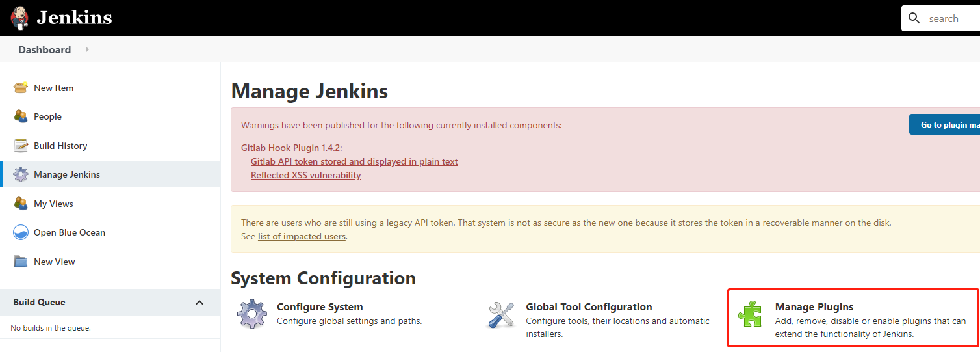Click the Go to plugin manager button

pos(944,124)
